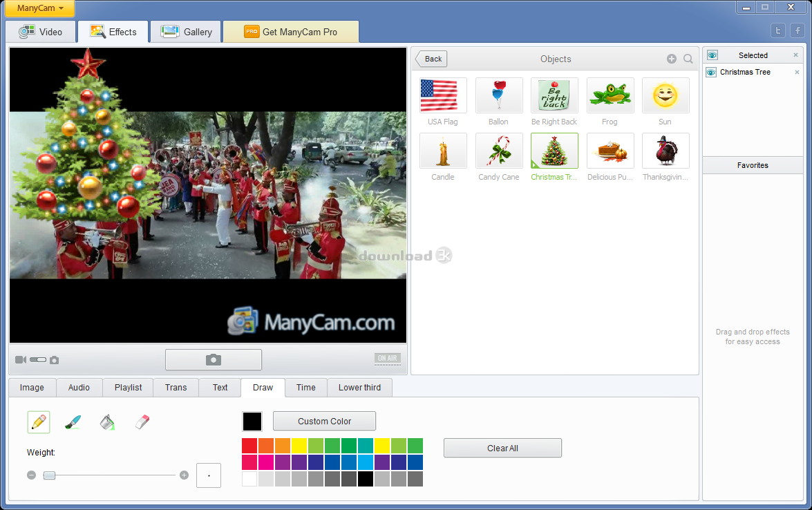This screenshot has height=510, width=812.
Task: Toggle the ON AIR indicator
Action: (388, 359)
